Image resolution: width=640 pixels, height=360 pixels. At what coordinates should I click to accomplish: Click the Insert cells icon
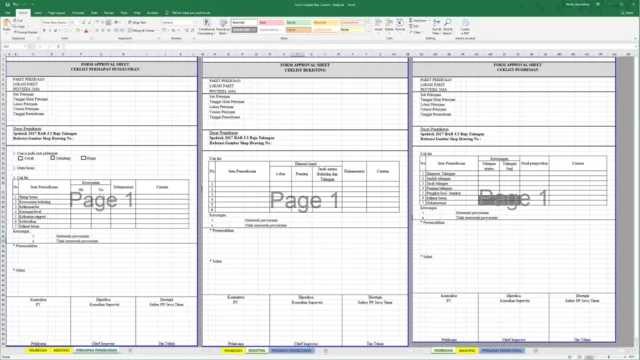point(378,23)
